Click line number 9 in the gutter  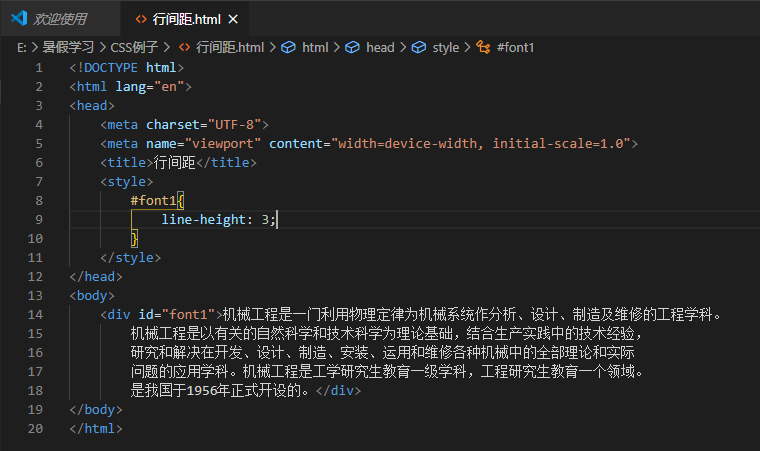point(39,220)
